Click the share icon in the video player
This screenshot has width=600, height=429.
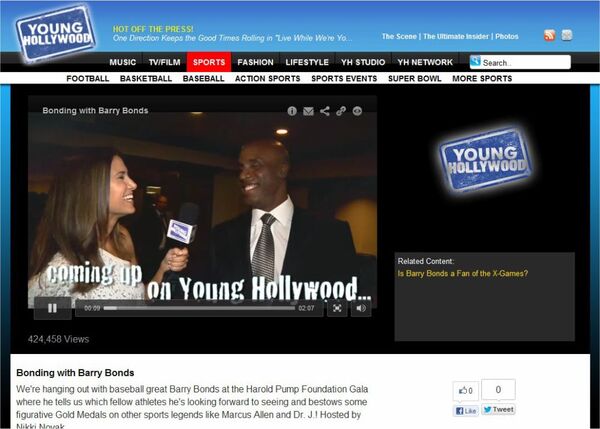pos(324,111)
